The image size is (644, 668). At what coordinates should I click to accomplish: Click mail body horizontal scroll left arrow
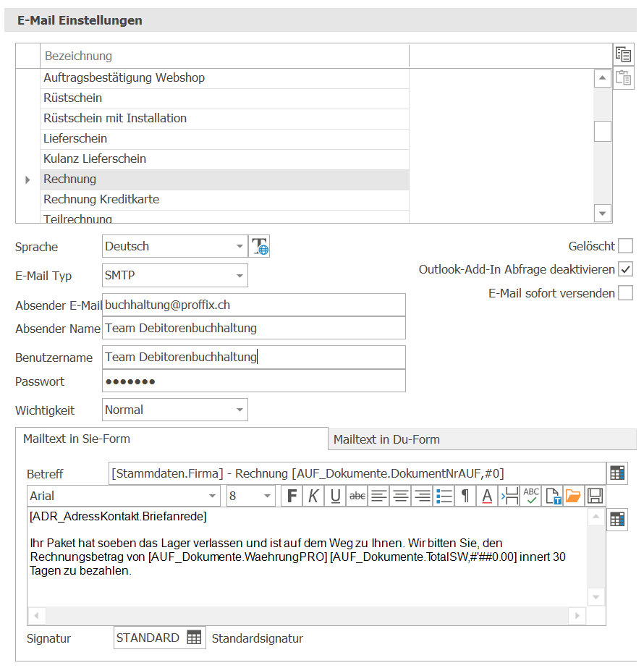[x=37, y=616]
